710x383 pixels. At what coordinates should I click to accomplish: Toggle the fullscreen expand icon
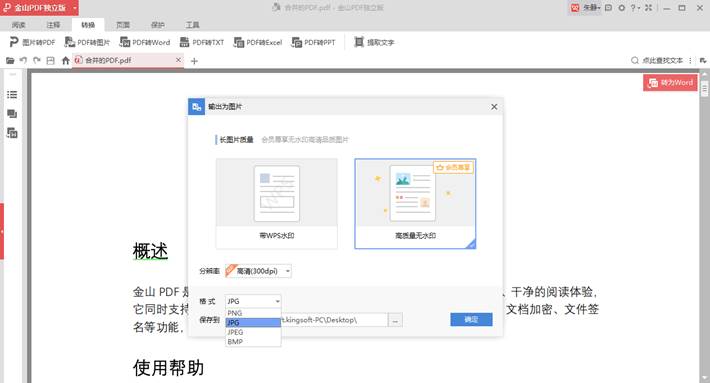(x=649, y=8)
